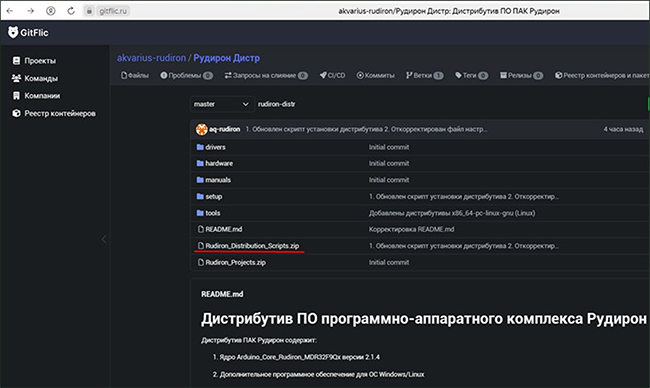650x388 pixels.
Task: Open the latest commit message link
Action: [x=366, y=129]
